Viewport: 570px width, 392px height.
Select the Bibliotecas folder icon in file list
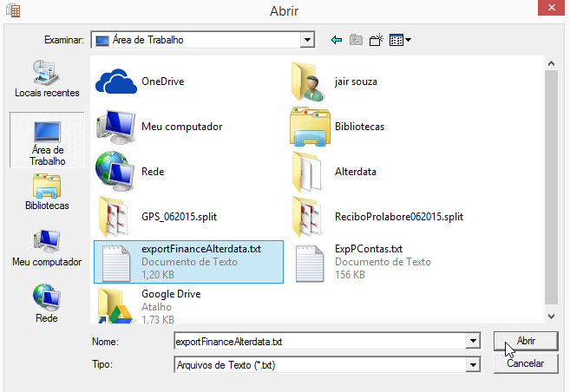[x=310, y=127]
